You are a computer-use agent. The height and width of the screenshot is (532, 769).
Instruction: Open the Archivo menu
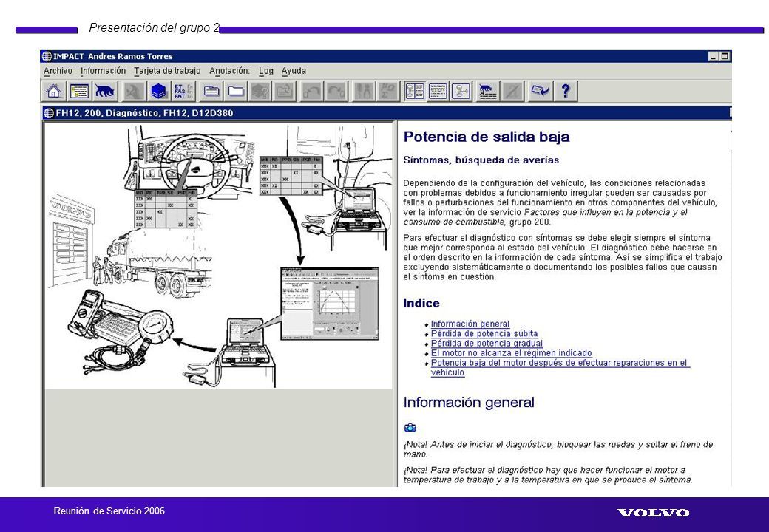click(x=58, y=71)
